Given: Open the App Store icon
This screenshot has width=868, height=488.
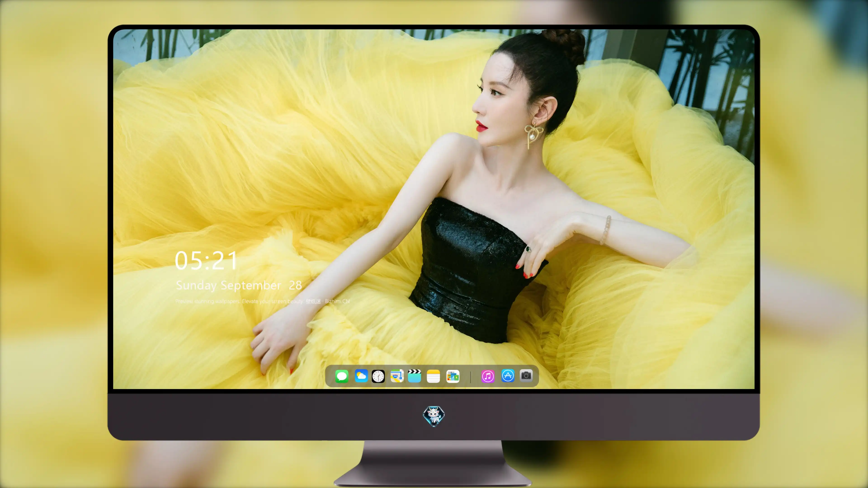Looking at the screenshot, I should pos(508,376).
